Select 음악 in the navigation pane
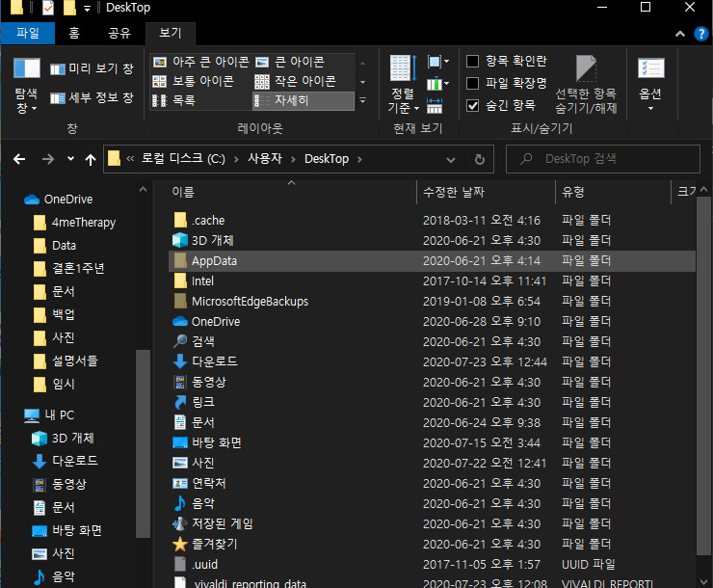Viewport: 713px width, 588px height. click(x=54, y=576)
